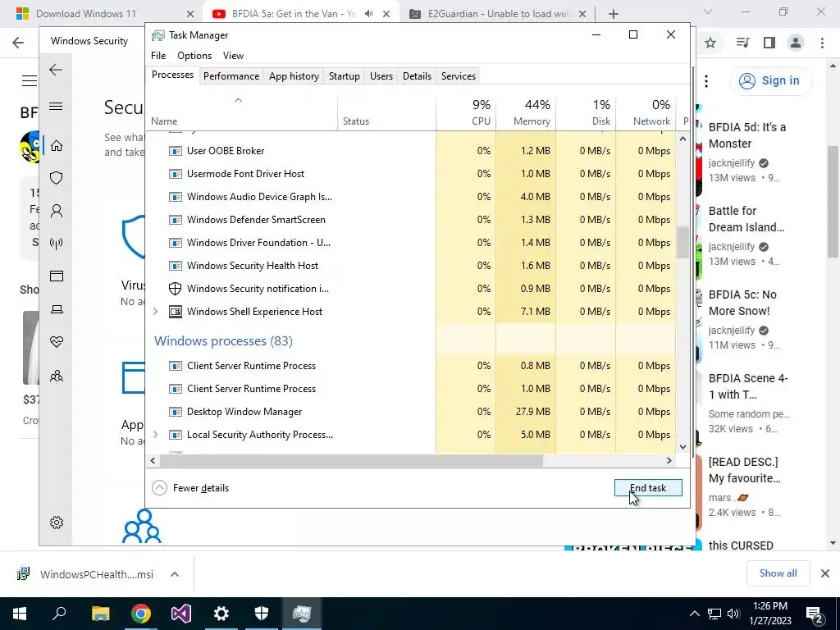This screenshot has width=840, height=630.
Task: Open Visual Studio from taskbar
Action: [x=181, y=614]
